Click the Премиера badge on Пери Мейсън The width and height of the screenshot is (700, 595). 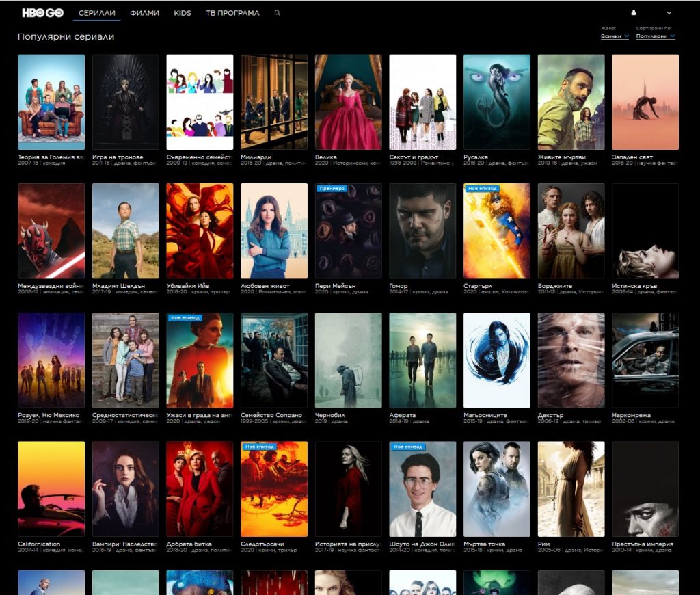pyautogui.click(x=332, y=189)
